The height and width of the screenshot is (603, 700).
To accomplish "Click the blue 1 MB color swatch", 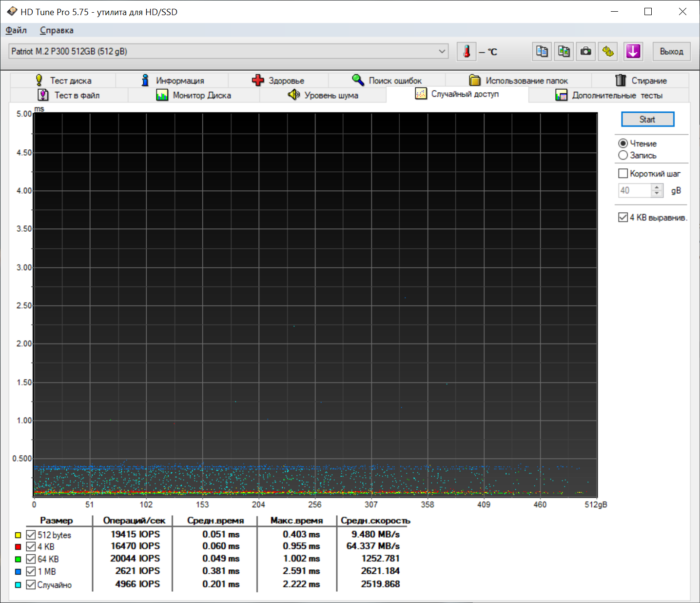I will [18, 572].
